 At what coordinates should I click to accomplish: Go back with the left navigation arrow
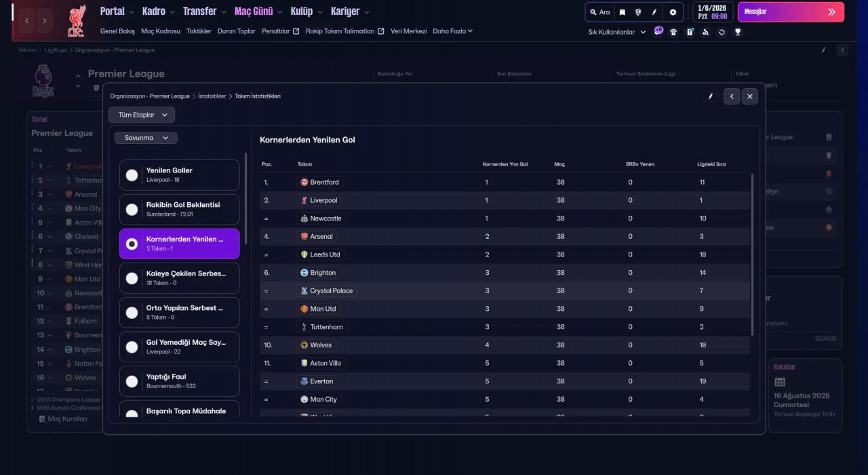pos(26,21)
